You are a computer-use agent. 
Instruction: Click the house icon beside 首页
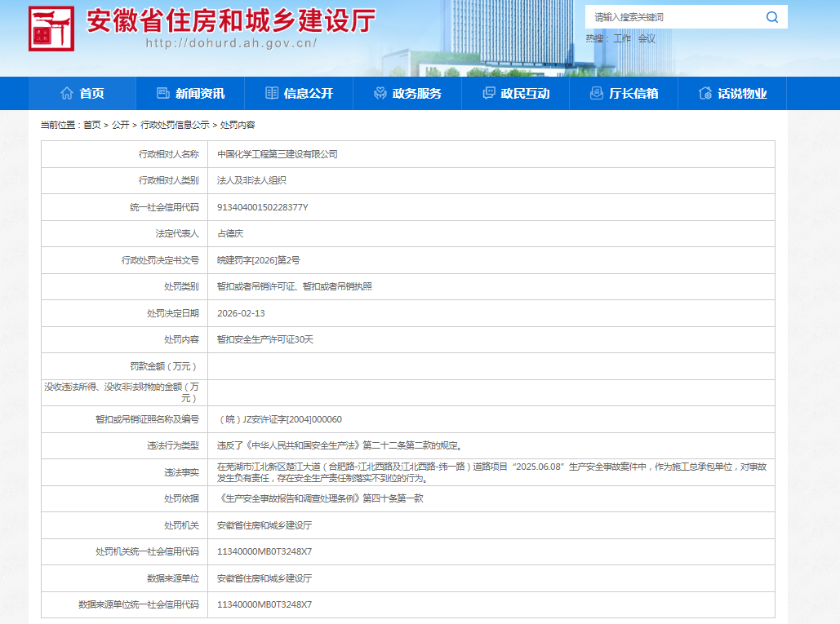tap(67, 94)
